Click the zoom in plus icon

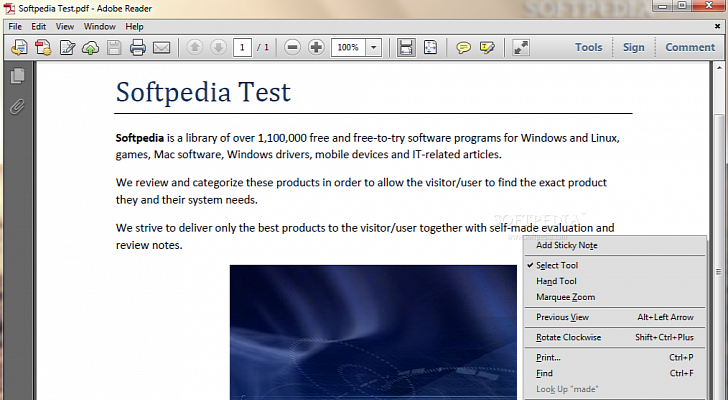point(316,47)
